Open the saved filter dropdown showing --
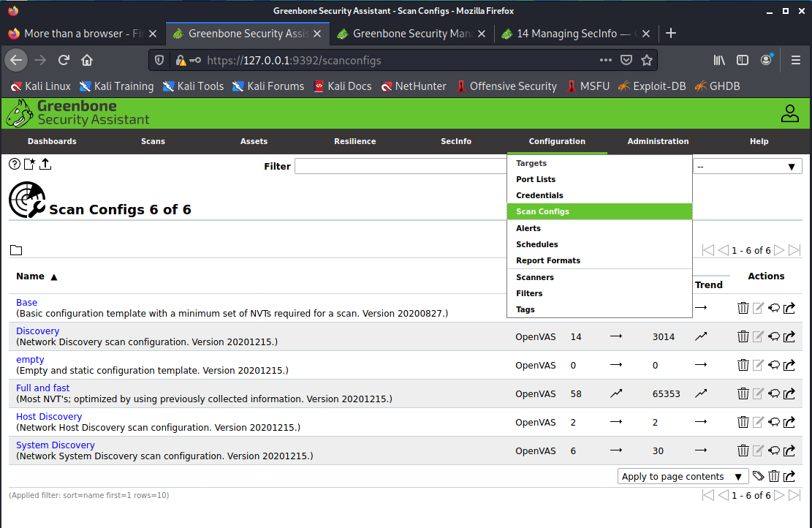This screenshot has height=528, width=812. pos(747,167)
